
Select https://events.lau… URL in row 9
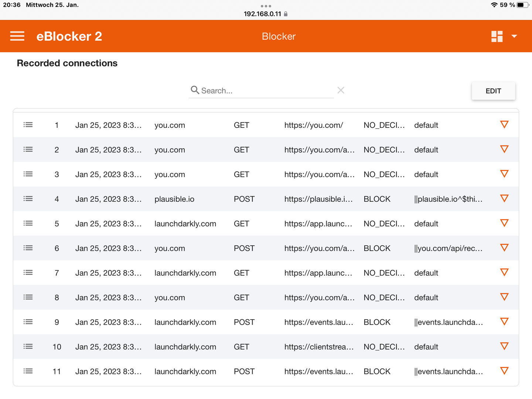tap(319, 322)
